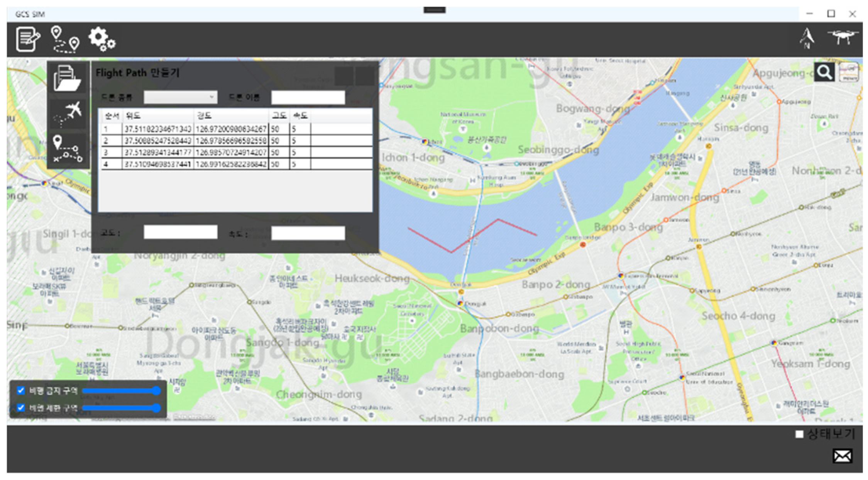
Task: Select the waypoint marker path icon
Action: pos(68,149)
